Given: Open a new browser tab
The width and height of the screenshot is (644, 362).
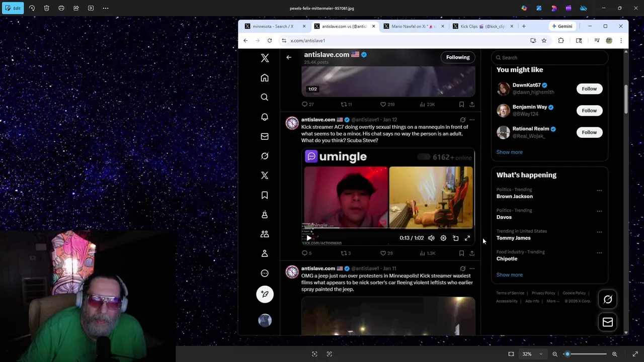Looking at the screenshot, I should click(524, 26).
